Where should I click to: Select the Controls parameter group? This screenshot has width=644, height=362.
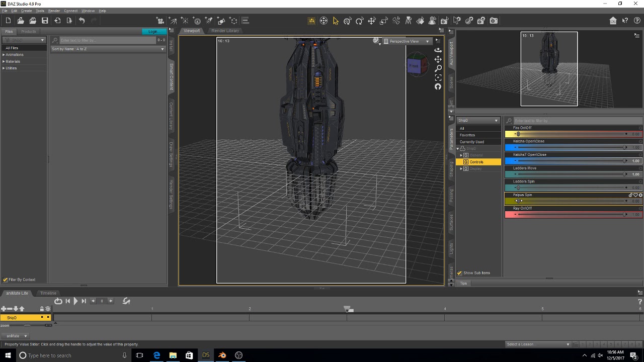(476, 162)
